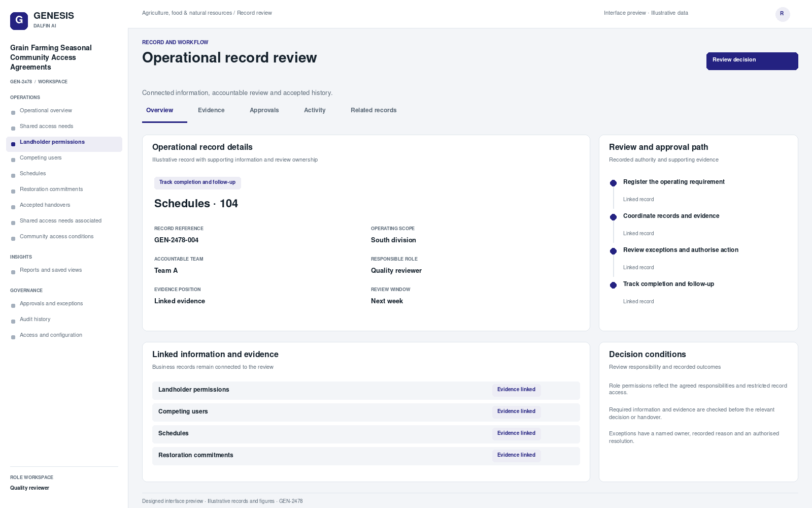Click Evidence linked badge for Schedules row
Screen dimensions: 812x508
click(516, 433)
